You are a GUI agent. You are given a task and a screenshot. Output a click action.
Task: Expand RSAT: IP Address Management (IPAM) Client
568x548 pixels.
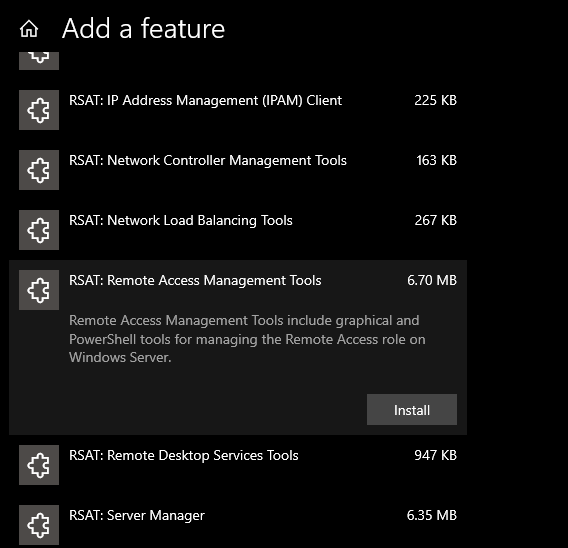pos(238,110)
